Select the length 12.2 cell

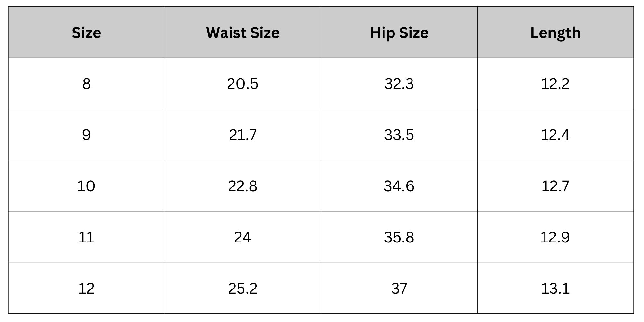click(x=555, y=84)
